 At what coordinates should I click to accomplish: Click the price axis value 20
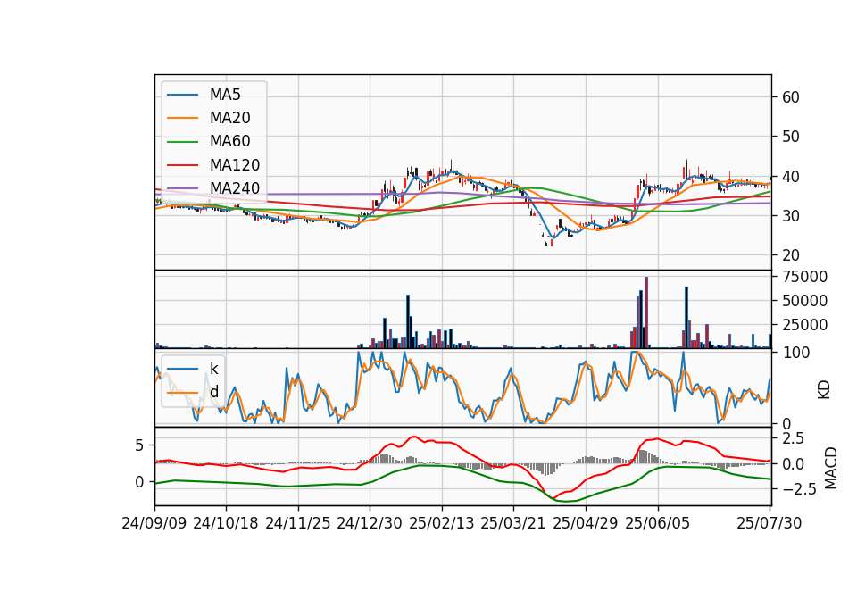(791, 255)
